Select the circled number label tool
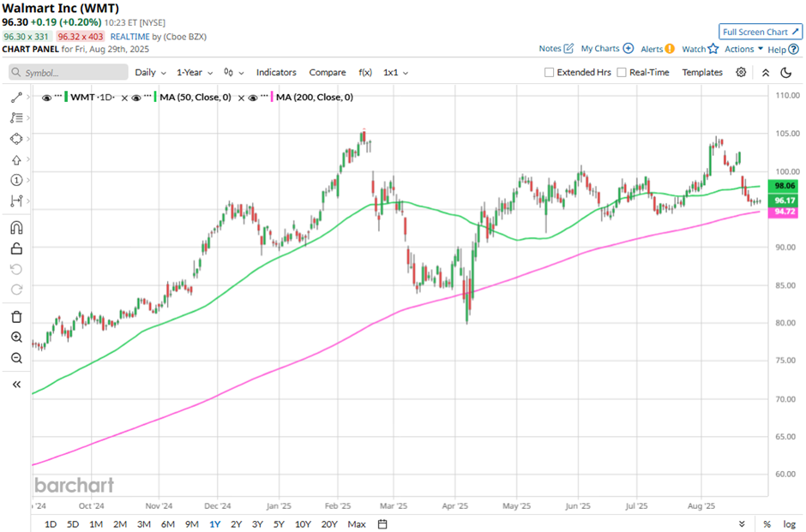The width and height of the screenshot is (806, 532). point(16,180)
